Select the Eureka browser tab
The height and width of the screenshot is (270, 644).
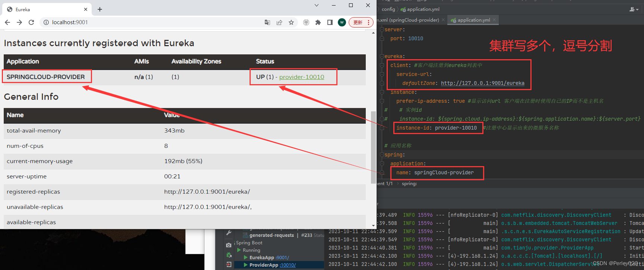[47, 9]
